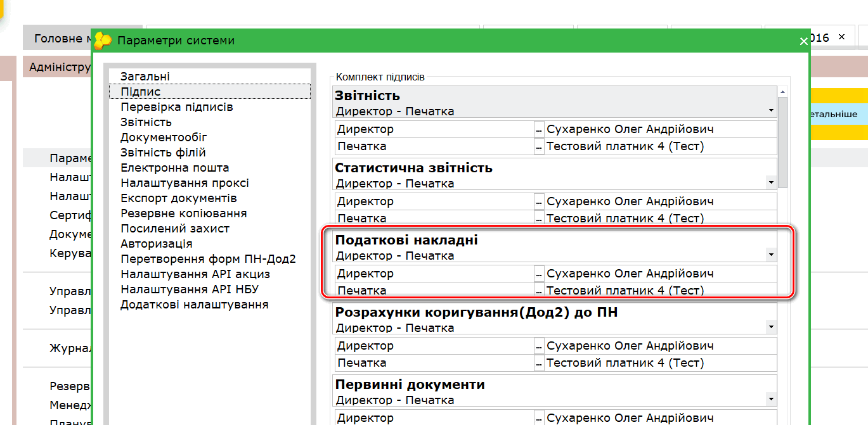Select Загальні in settings list

click(145, 77)
